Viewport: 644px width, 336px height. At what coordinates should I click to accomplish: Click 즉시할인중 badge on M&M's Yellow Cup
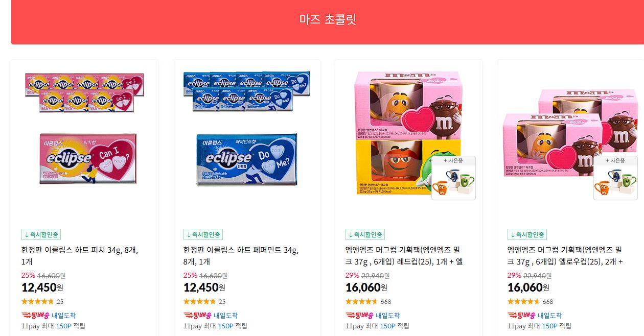527,234
